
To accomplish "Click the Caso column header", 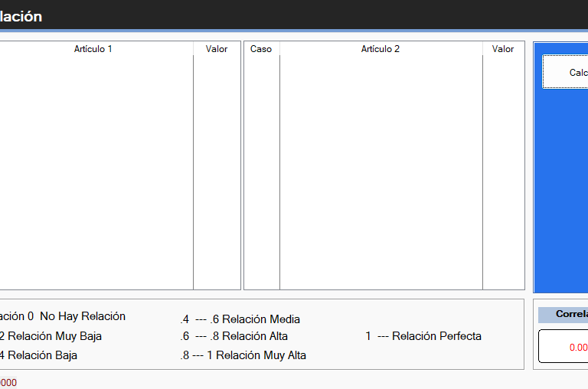I will [261, 49].
